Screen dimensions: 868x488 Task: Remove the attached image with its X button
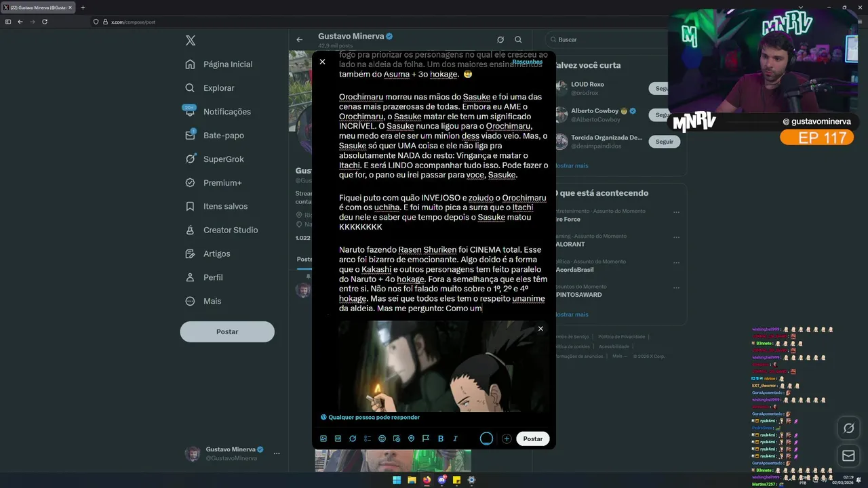click(540, 329)
